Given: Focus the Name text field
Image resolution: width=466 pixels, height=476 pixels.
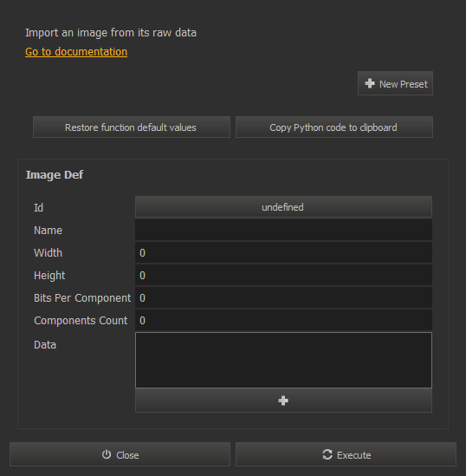Looking at the screenshot, I should tap(283, 230).
